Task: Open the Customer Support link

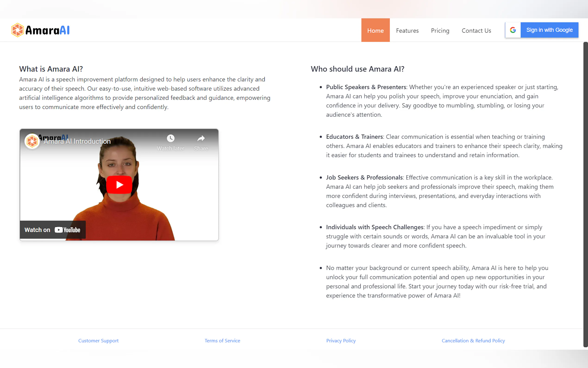Action: point(98,340)
